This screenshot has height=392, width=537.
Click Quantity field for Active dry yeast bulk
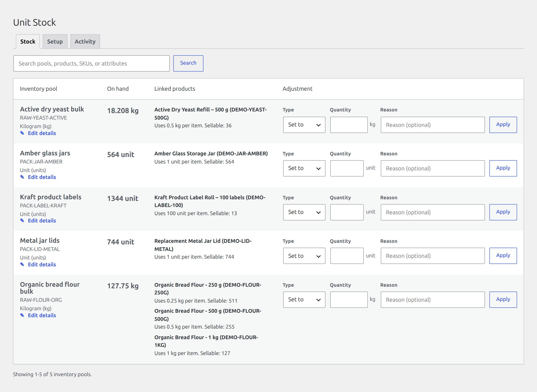coord(349,125)
